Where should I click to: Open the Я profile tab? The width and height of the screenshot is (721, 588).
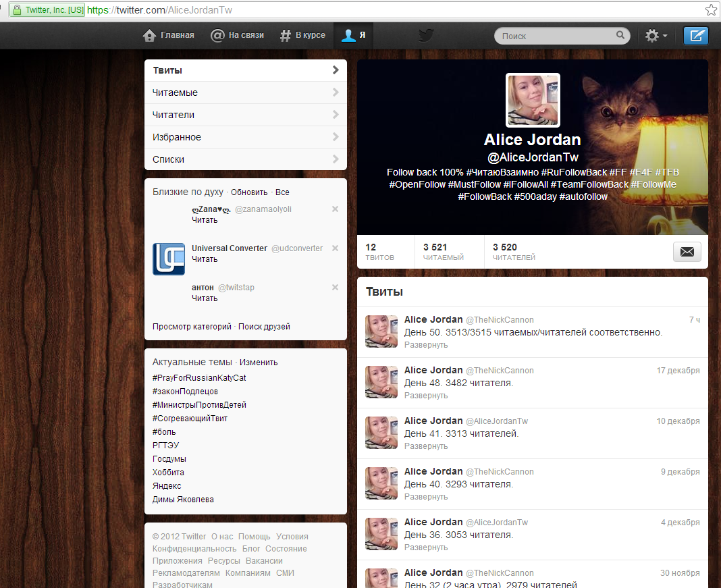(x=353, y=35)
